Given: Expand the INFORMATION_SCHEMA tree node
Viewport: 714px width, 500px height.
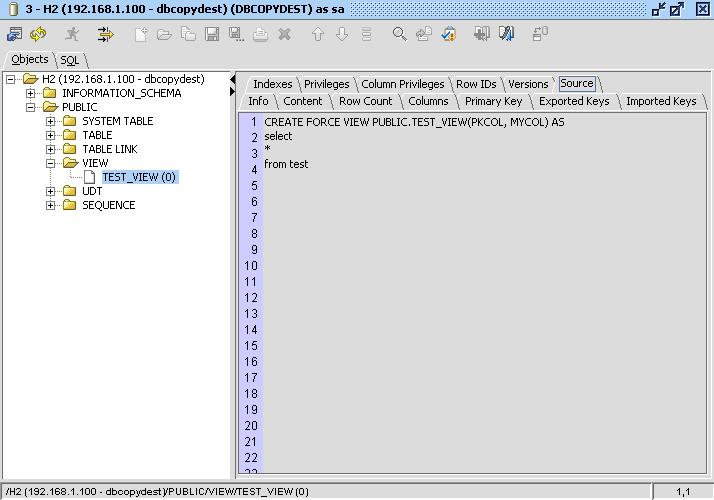Looking at the screenshot, I should (x=31, y=93).
